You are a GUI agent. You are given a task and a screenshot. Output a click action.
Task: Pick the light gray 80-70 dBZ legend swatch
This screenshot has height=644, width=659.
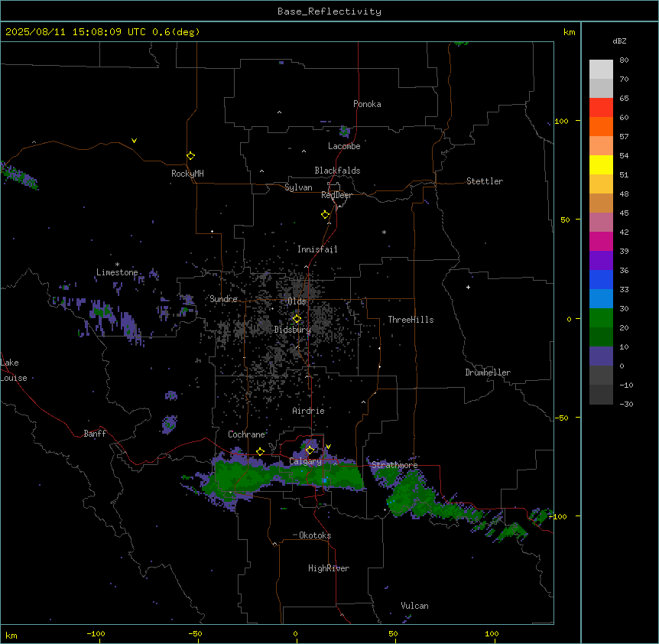[x=601, y=70]
